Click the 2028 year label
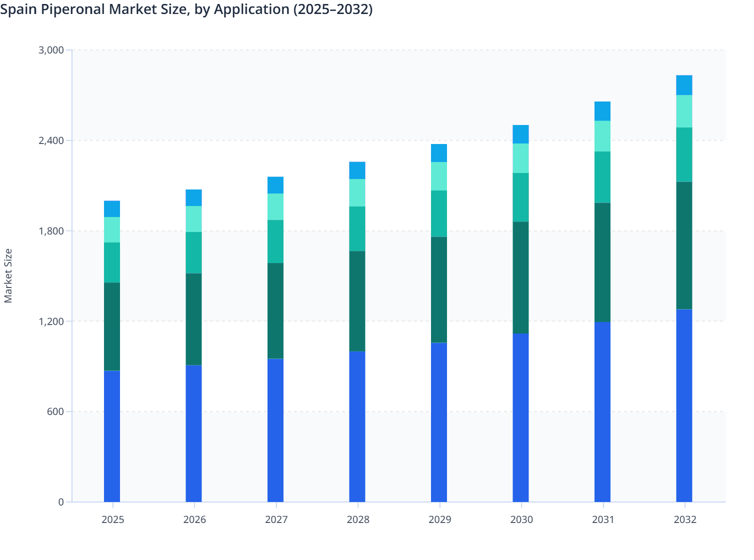Viewport: 754px width, 560px height. (358, 520)
